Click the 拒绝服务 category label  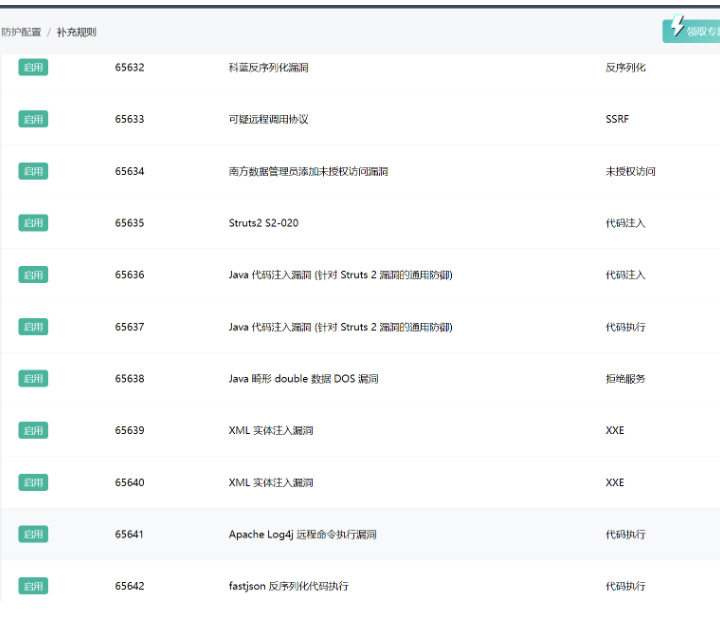tap(625, 379)
